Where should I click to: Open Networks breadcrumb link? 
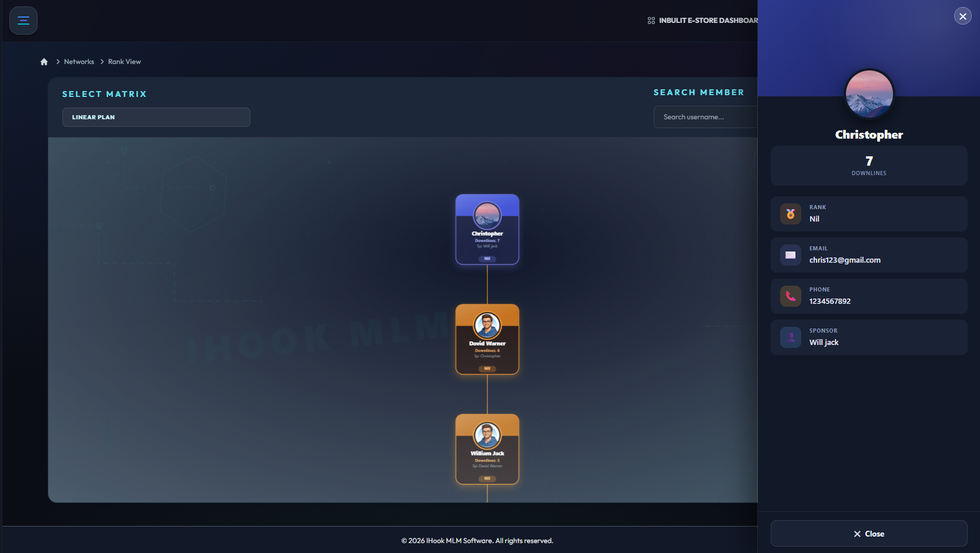click(x=79, y=62)
